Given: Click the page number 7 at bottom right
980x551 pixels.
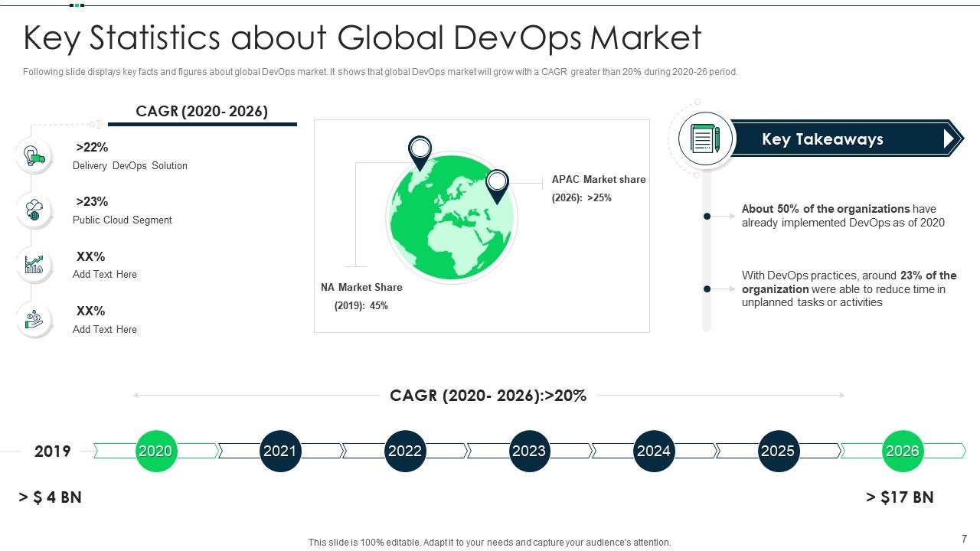Looking at the screenshot, I should (964, 540).
